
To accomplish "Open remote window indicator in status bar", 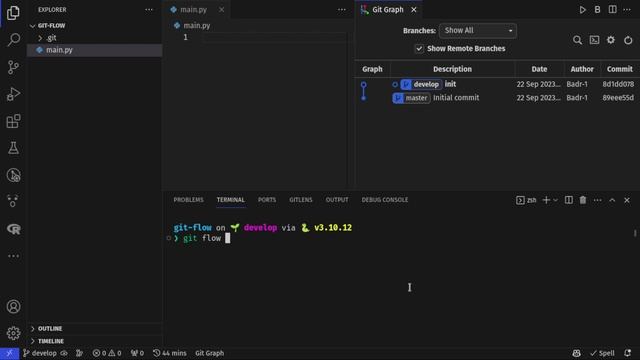I will [9, 353].
